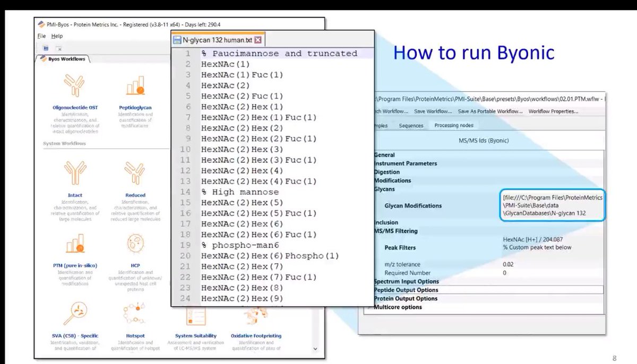Expand the Multicore options section
The height and width of the screenshot is (364, 637).
click(398, 307)
